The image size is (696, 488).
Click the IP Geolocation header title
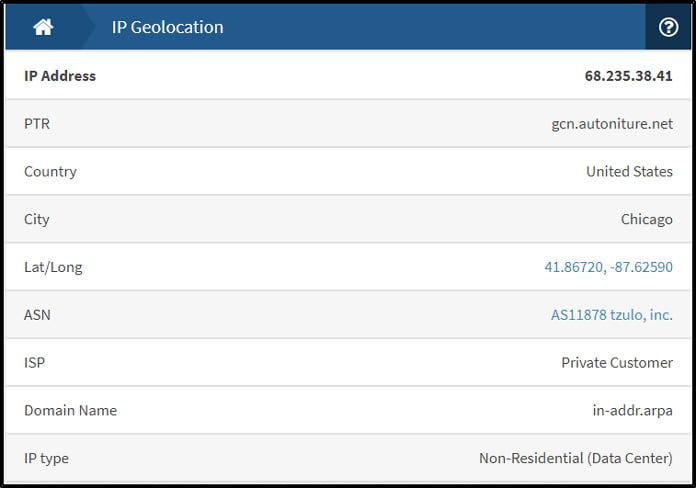tap(168, 27)
